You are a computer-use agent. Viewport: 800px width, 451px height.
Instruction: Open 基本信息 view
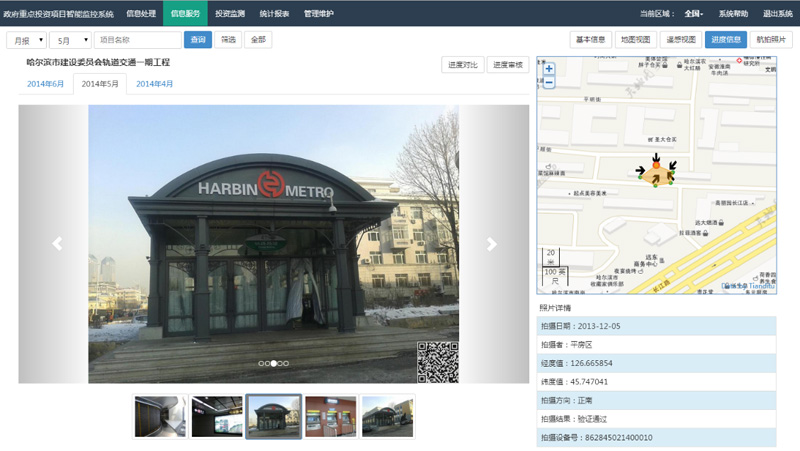click(x=590, y=40)
